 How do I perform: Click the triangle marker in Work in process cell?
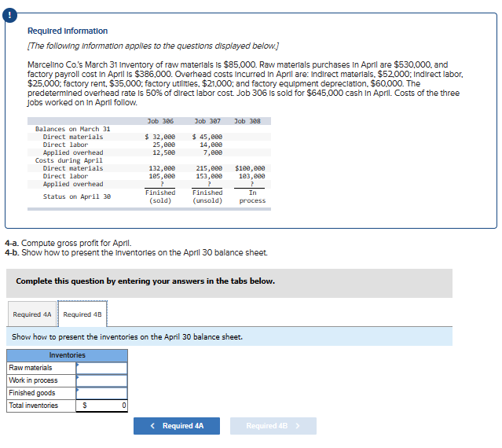click(x=78, y=376)
